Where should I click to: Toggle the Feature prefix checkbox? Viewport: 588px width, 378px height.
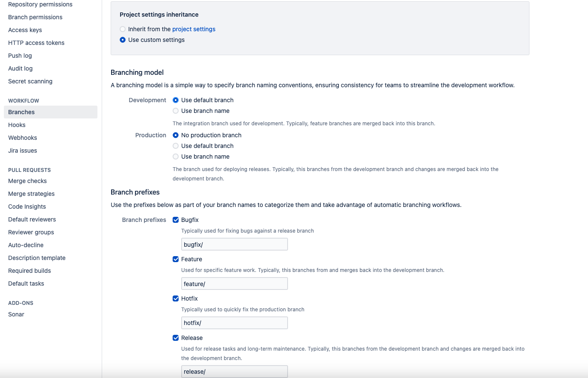(176, 259)
